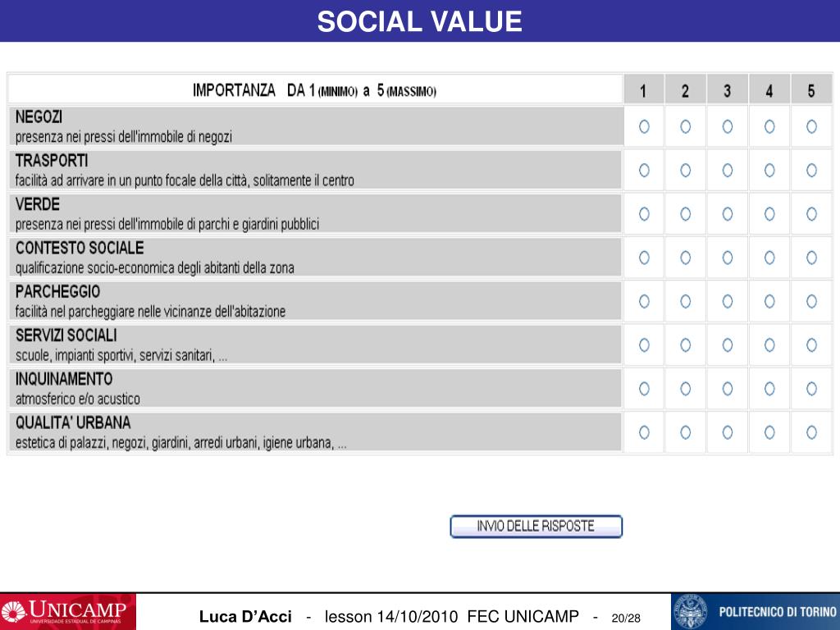Click 'presenza nei pressi dell'immobile di negozi' text

[x=124, y=137]
